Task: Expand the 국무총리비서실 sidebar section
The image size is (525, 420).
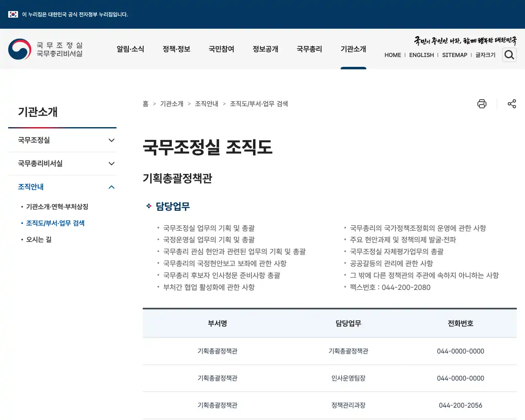Action: pos(62,164)
